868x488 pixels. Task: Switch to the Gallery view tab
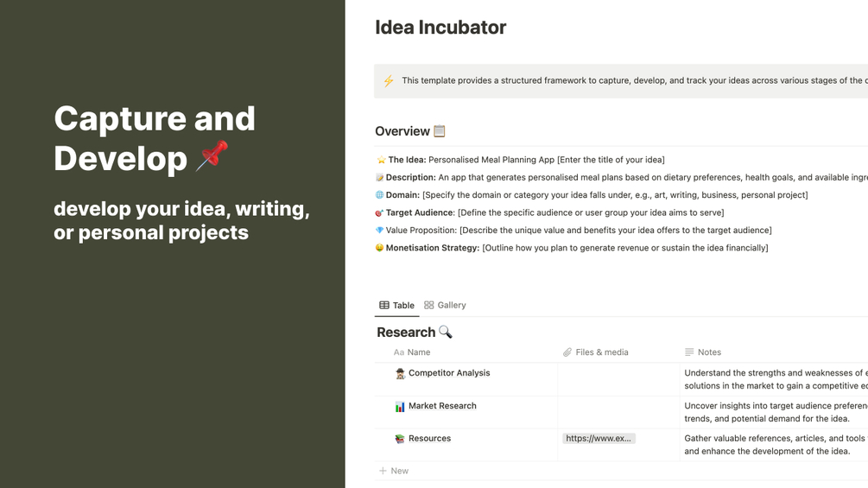(445, 305)
